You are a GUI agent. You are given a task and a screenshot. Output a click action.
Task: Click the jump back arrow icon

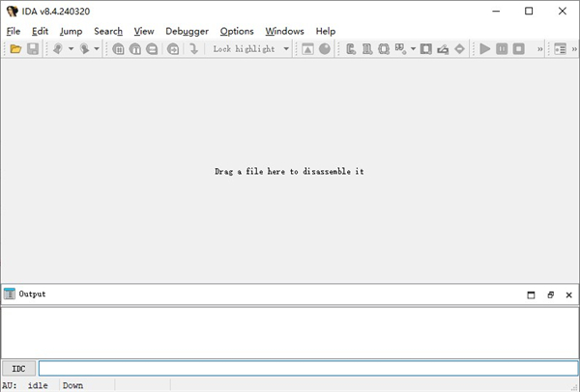(x=58, y=49)
